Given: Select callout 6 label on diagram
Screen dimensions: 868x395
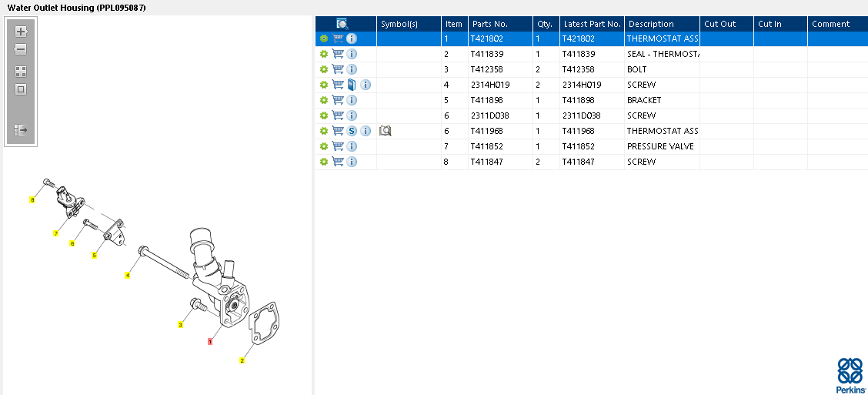Looking at the screenshot, I should [x=72, y=244].
